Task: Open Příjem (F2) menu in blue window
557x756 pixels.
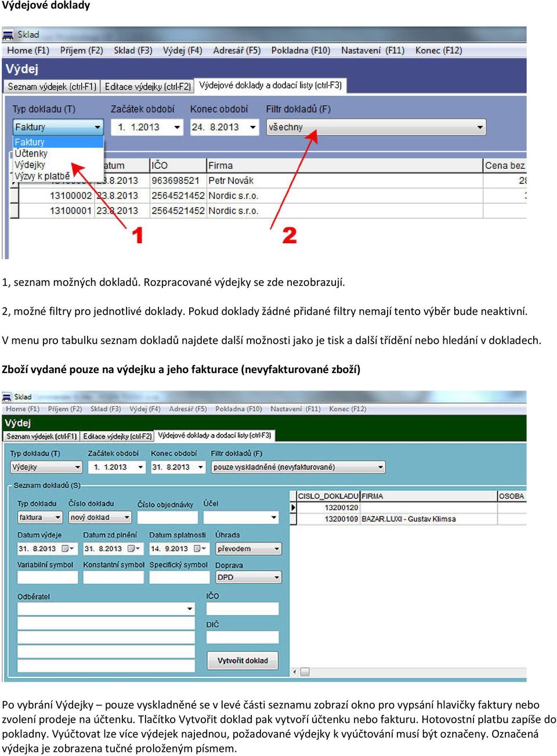Action: [x=81, y=50]
